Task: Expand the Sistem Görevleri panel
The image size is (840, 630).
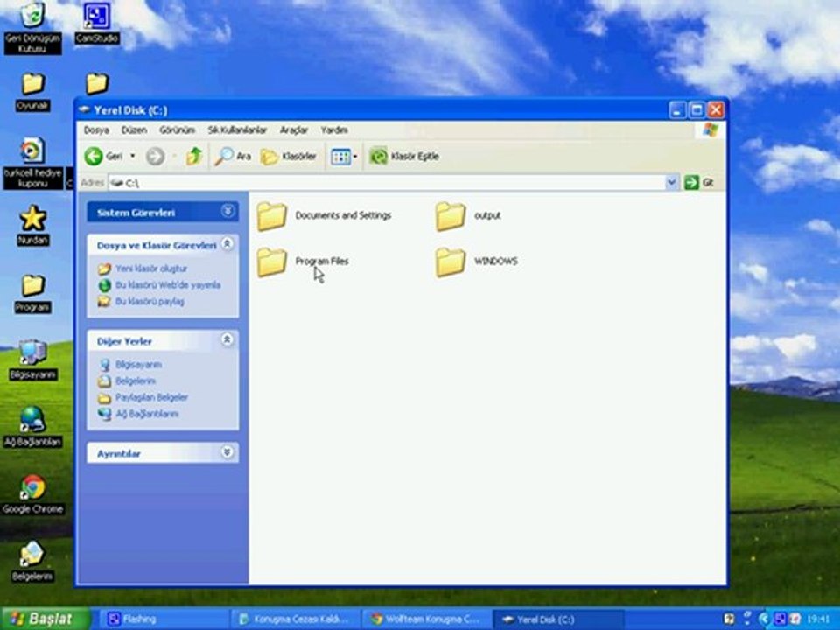Action: pos(227,211)
